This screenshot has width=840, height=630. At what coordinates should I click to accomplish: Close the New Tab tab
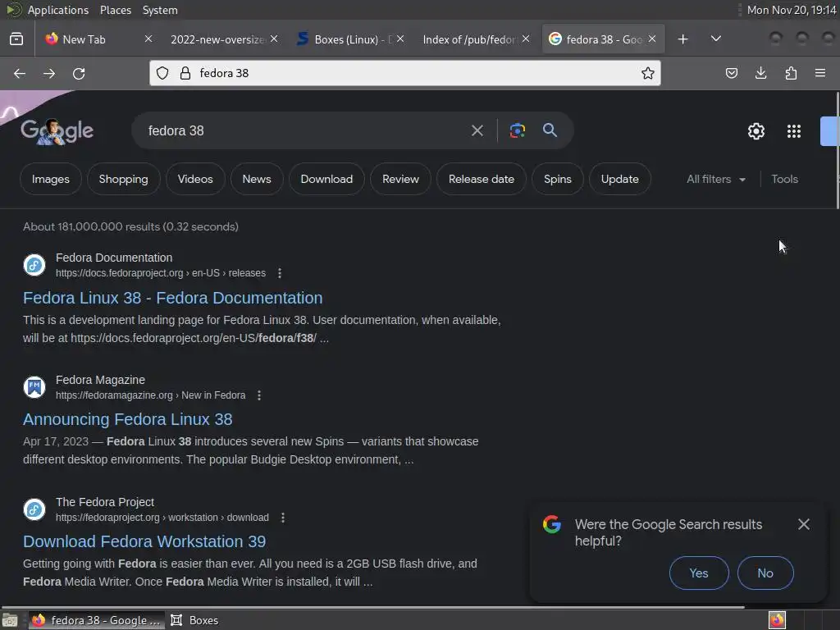pos(148,39)
